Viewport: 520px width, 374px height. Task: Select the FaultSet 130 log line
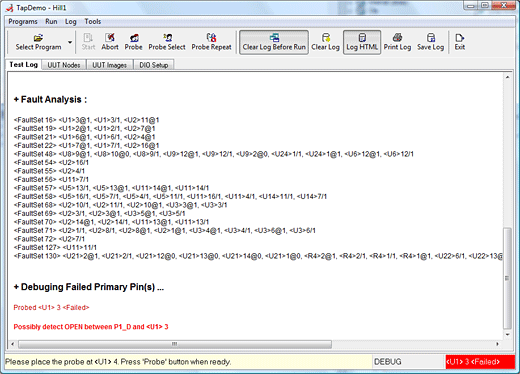(x=258, y=256)
